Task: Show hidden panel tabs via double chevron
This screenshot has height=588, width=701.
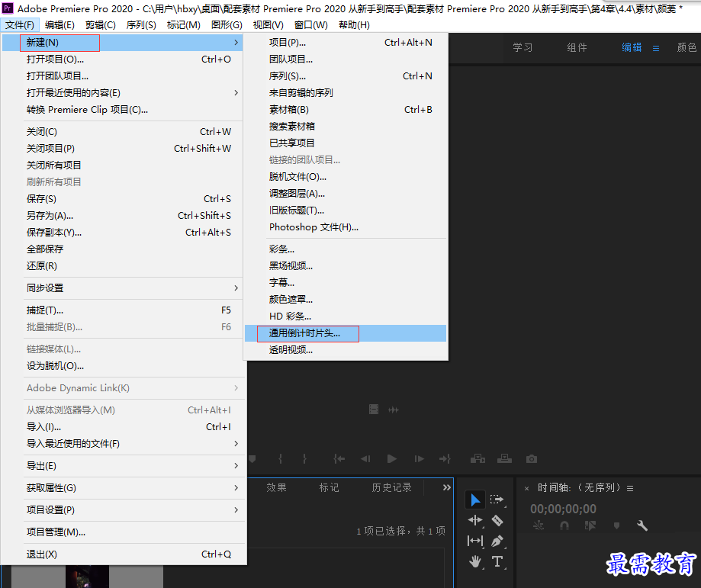Action: pos(447,487)
